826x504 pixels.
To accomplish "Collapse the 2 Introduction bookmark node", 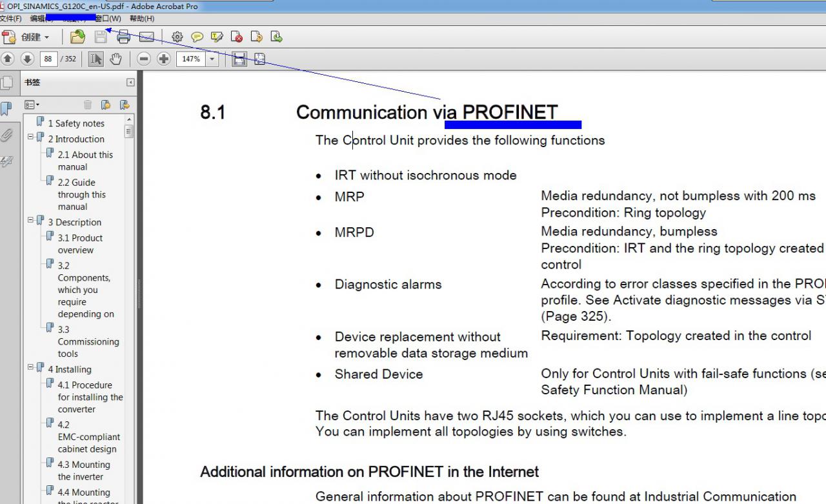I will [30, 137].
